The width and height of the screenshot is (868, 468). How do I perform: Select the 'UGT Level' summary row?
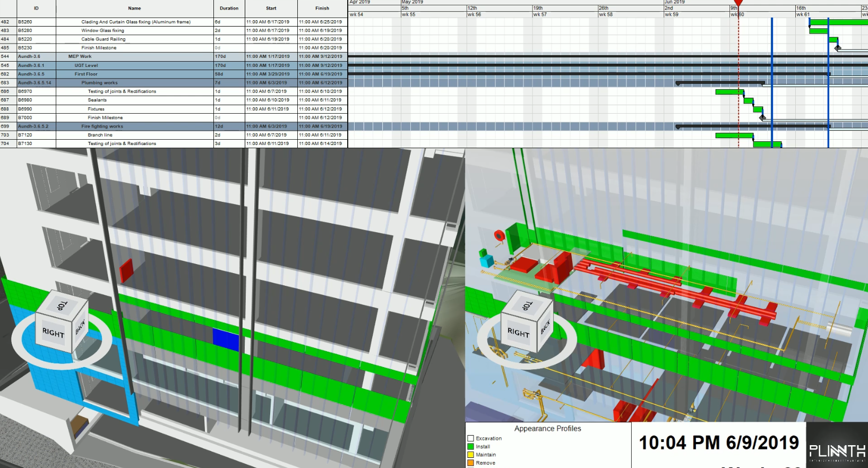(x=174, y=65)
